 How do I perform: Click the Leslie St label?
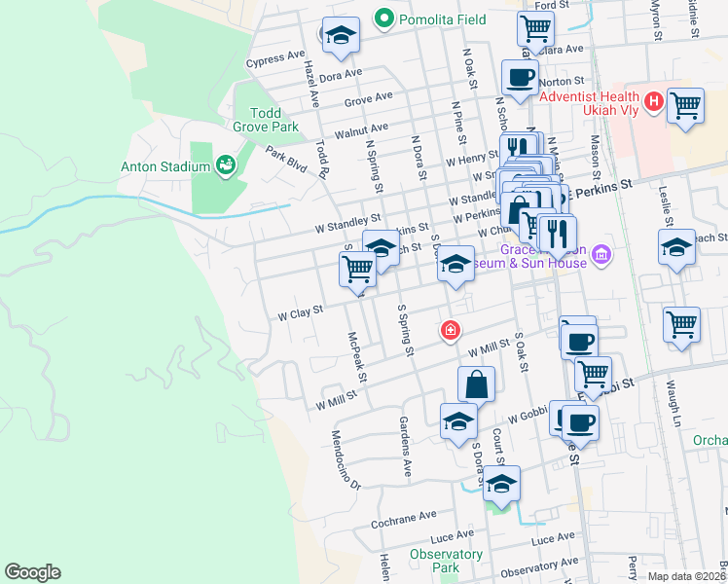[666, 206]
